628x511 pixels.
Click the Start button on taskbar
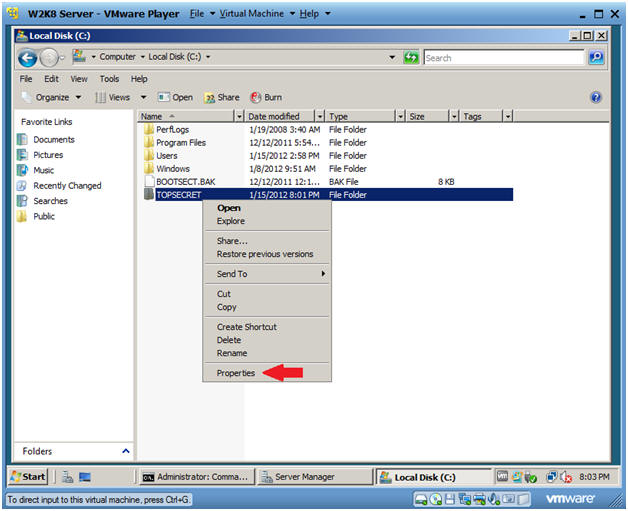28,477
